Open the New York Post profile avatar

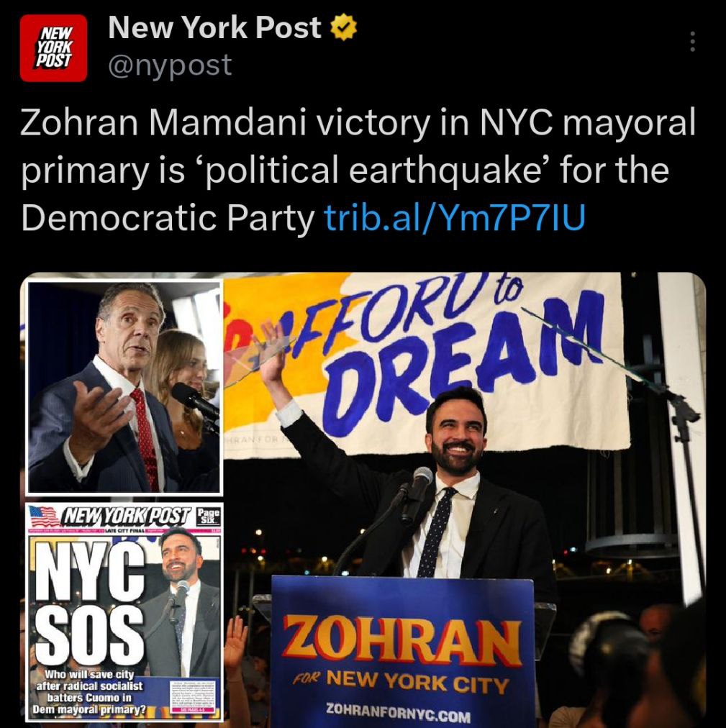pyautogui.click(x=53, y=47)
